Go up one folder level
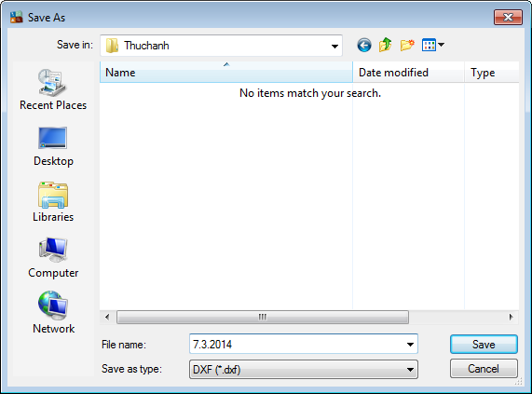Image resolution: width=532 pixels, height=394 pixels. click(385, 45)
